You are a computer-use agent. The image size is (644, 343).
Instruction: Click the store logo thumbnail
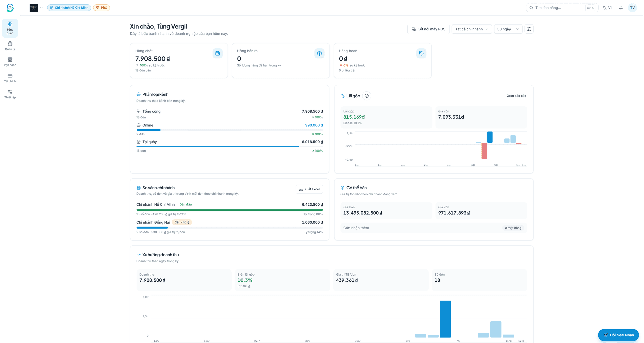pyautogui.click(x=34, y=8)
